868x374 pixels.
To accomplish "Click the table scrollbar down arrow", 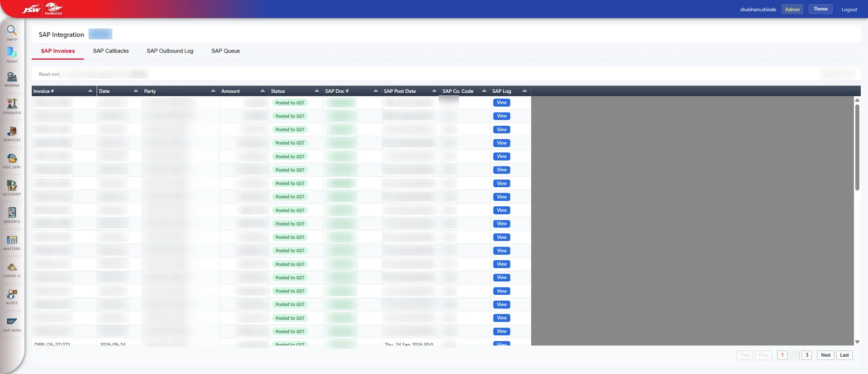I will coord(857,342).
